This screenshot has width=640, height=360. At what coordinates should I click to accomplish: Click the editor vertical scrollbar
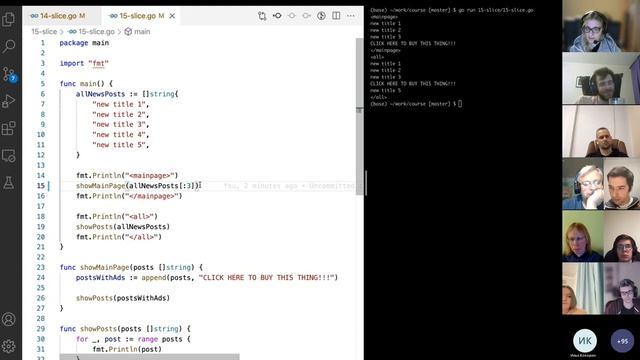click(x=359, y=116)
